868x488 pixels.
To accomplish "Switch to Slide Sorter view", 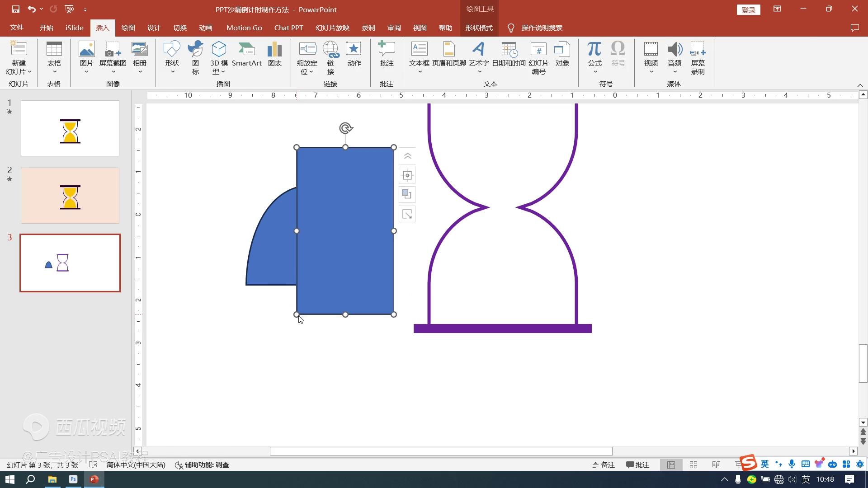I will [693, 465].
